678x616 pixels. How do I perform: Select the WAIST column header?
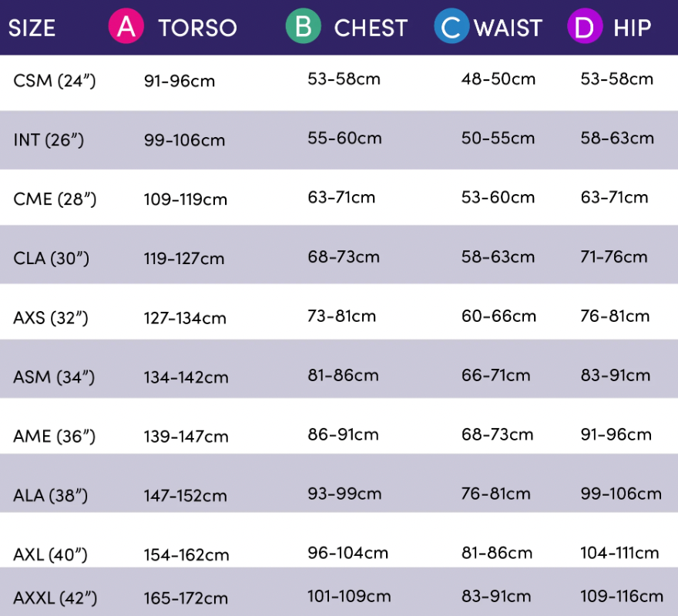(509, 28)
